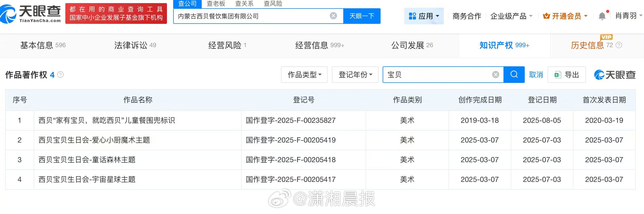The image size is (644, 214).
Task: Click the 作品名称 column header
Action: [138, 100]
